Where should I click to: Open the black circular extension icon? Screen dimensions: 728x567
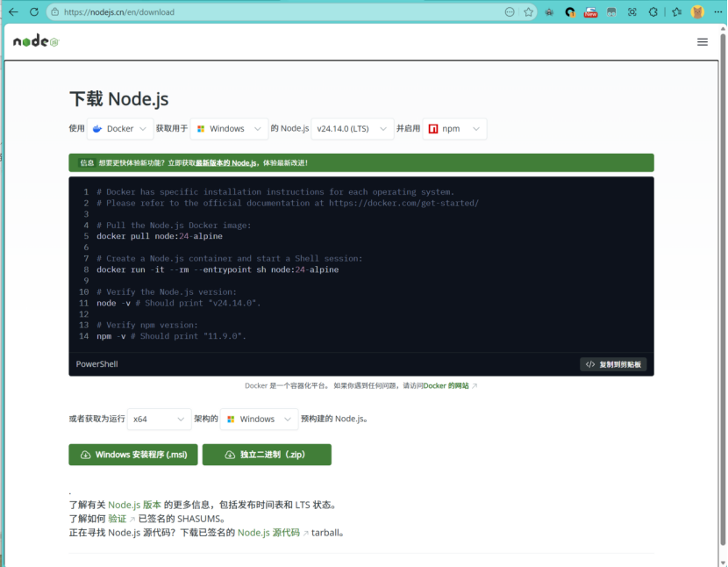(x=569, y=12)
